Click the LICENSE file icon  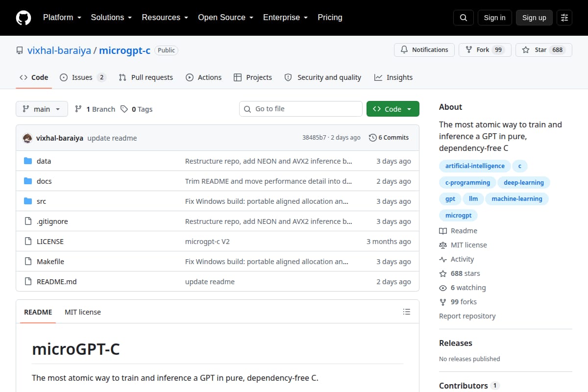point(28,242)
